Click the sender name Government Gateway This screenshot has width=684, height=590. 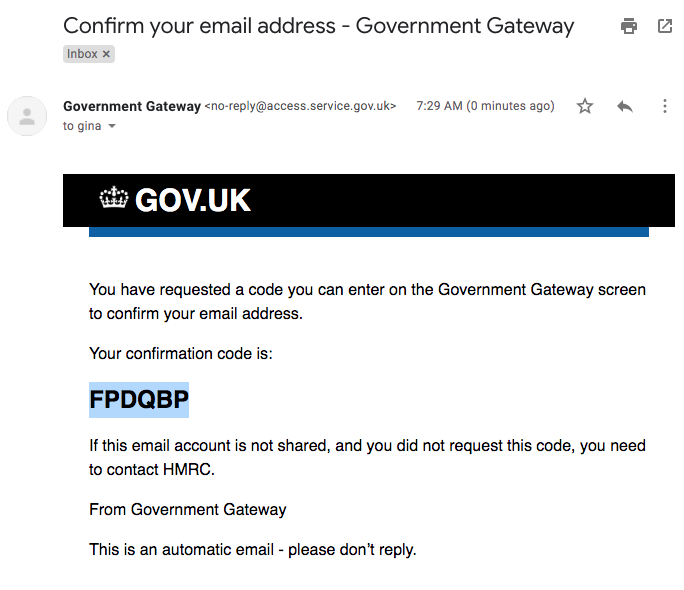pyautogui.click(x=131, y=106)
